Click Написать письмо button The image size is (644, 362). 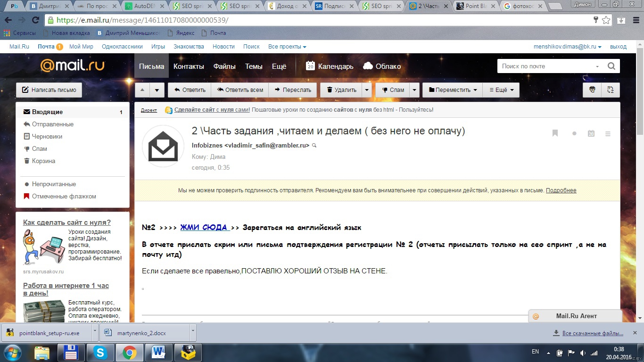49,90
